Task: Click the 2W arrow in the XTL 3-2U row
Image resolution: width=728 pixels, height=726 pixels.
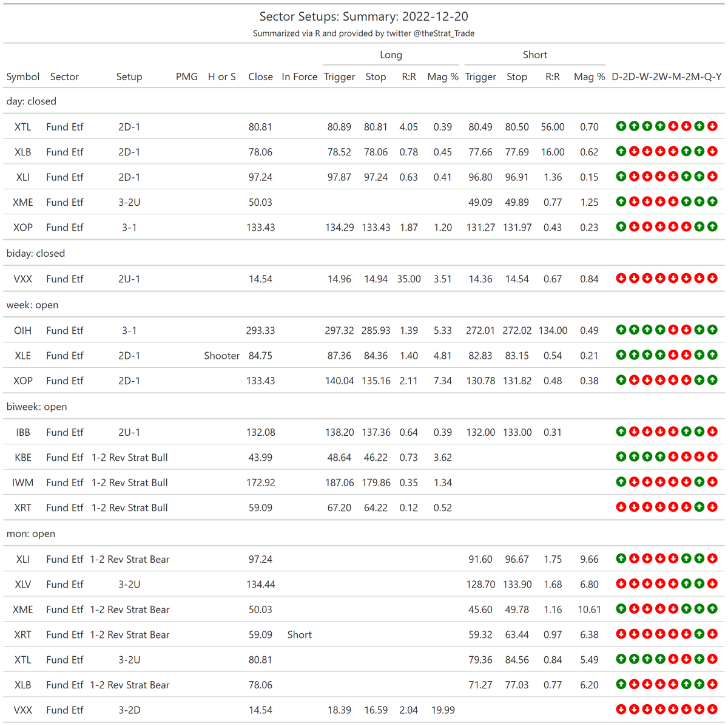Action: (660, 659)
